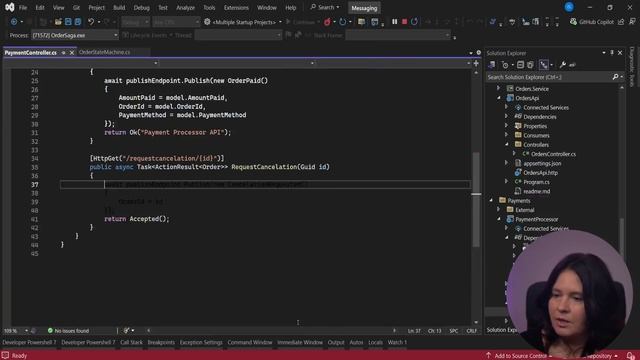Click the Search box in title bar

325,7
